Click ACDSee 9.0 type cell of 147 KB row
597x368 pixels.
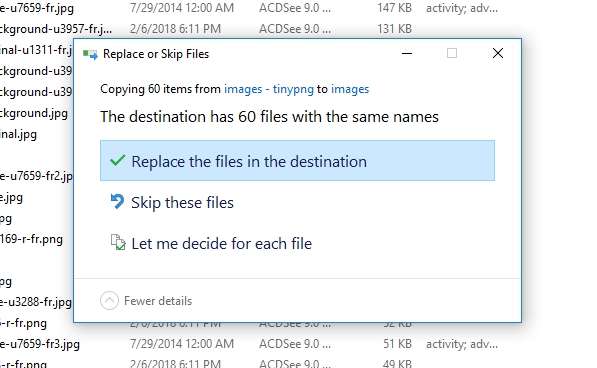pyautogui.click(x=295, y=8)
